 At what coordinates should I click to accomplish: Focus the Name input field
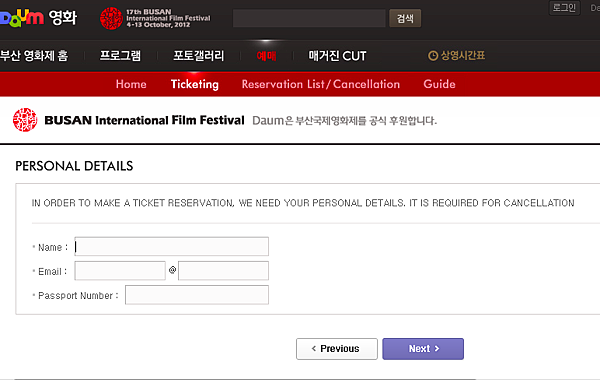coord(171,246)
